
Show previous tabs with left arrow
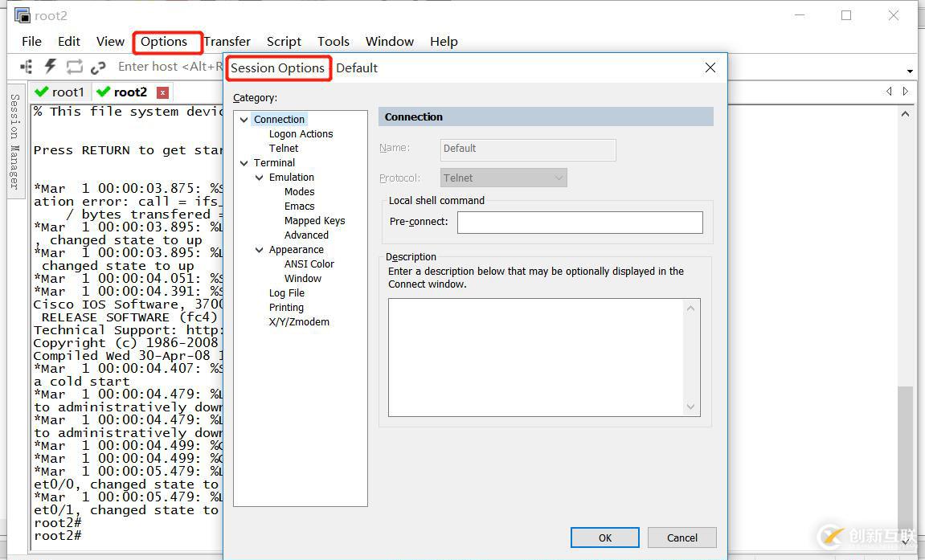(889, 92)
